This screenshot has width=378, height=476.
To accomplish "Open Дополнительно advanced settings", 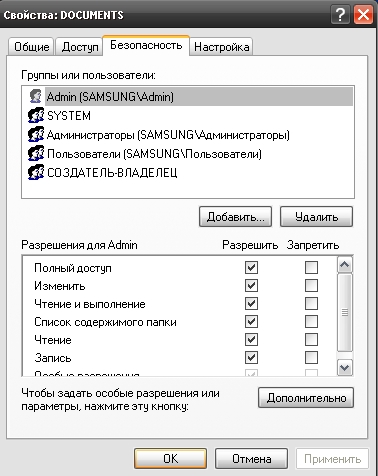I will 306,398.
